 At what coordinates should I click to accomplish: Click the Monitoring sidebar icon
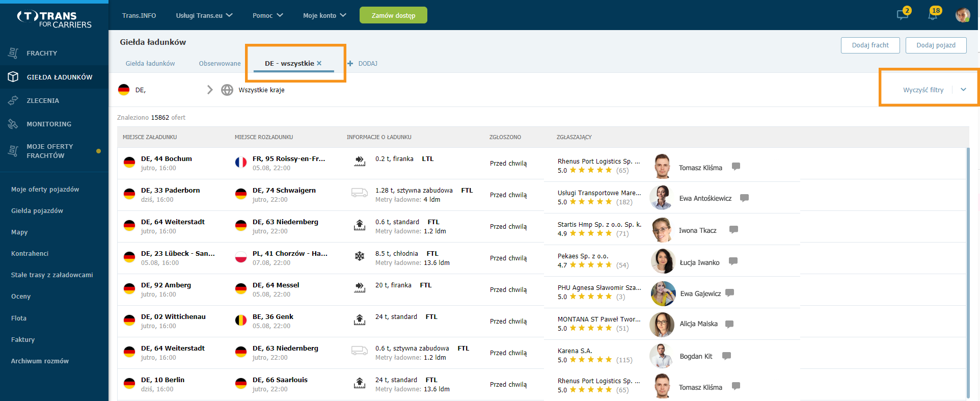(13, 124)
